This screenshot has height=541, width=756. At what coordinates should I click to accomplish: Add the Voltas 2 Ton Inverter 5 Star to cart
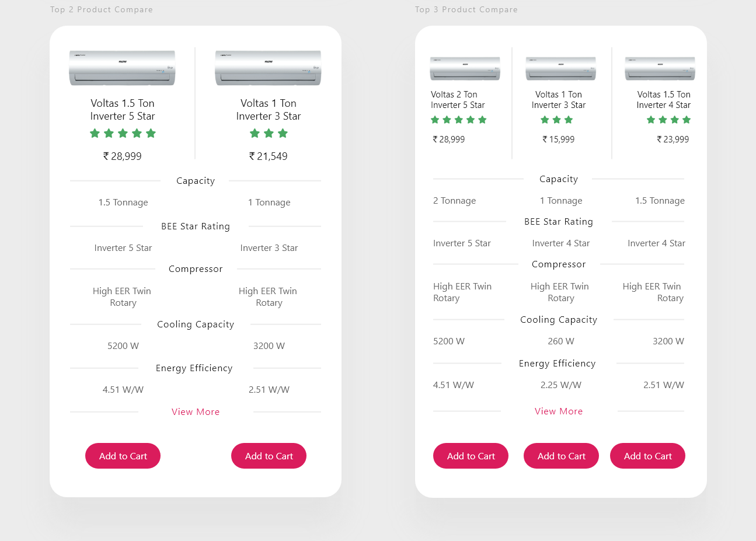click(x=471, y=456)
